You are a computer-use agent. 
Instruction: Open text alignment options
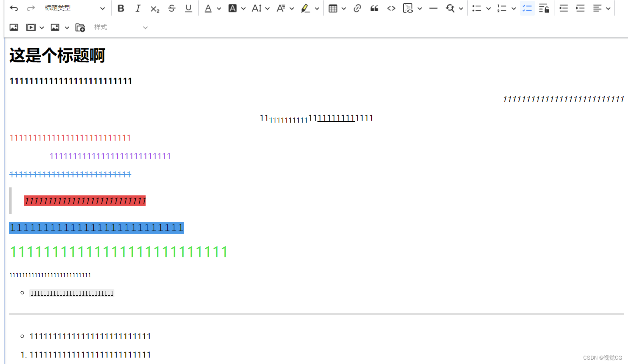[x=597, y=8]
